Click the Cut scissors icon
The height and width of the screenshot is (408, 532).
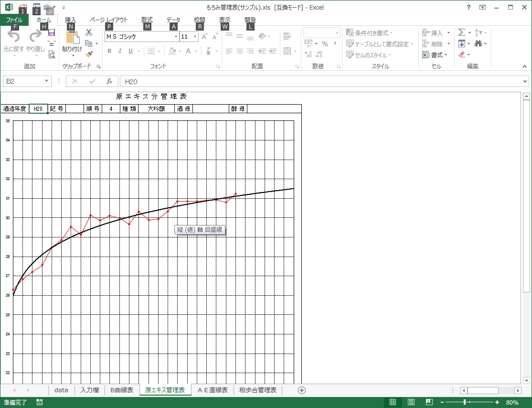89,32
